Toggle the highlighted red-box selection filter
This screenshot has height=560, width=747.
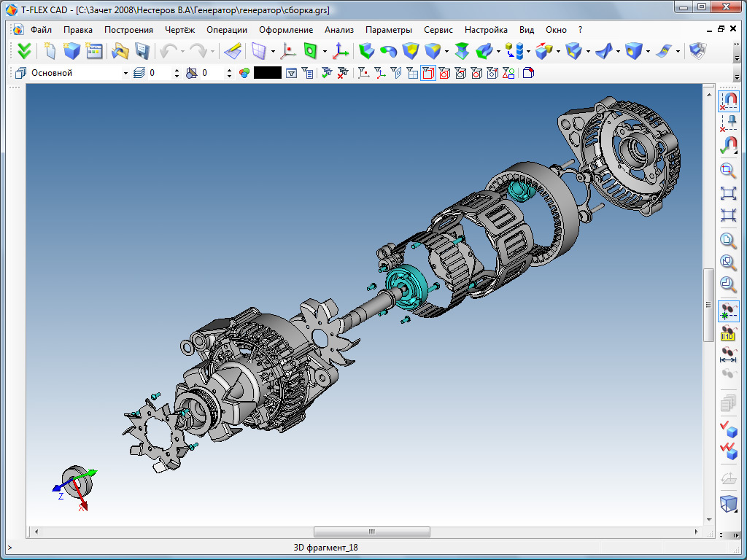(x=428, y=73)
